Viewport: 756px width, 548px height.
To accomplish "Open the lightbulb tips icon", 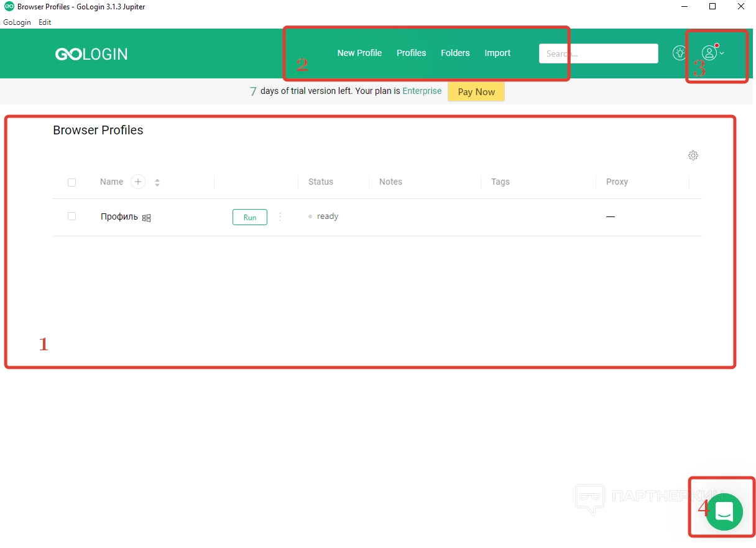I will coord(680,53).
